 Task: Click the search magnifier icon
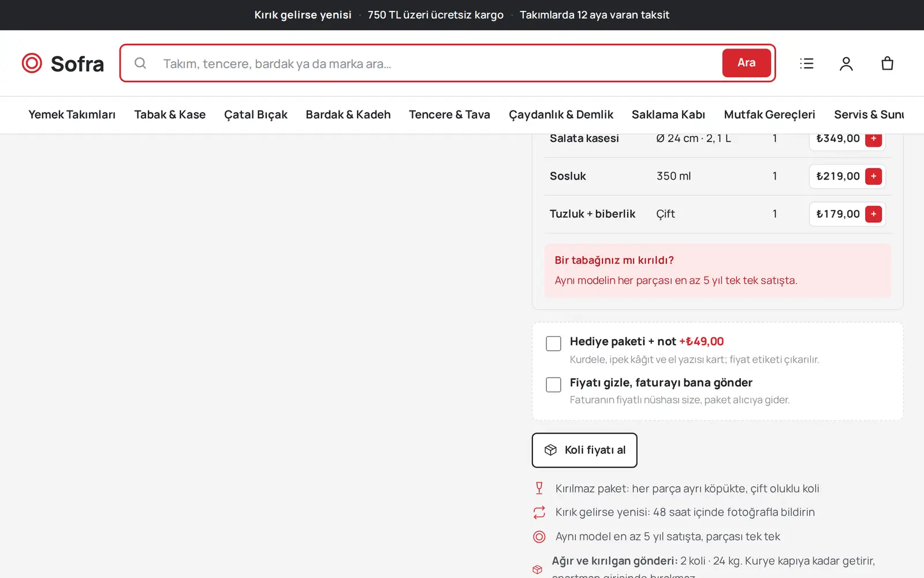coord(140,63)
